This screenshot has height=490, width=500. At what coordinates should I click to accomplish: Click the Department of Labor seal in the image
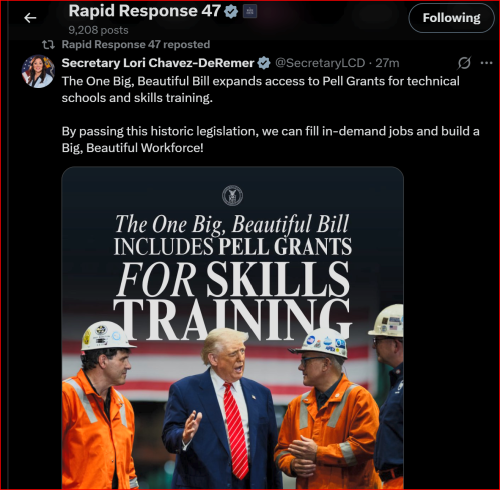tap(232, 195)
